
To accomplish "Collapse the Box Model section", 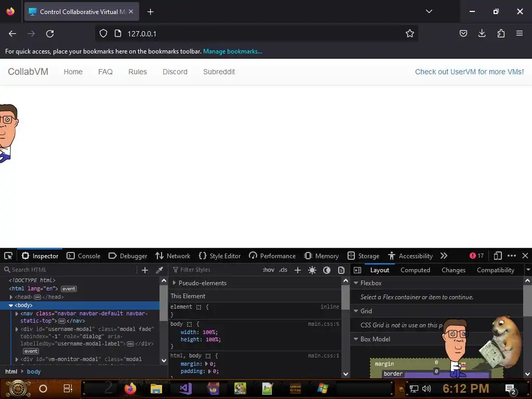I will 356,339.
